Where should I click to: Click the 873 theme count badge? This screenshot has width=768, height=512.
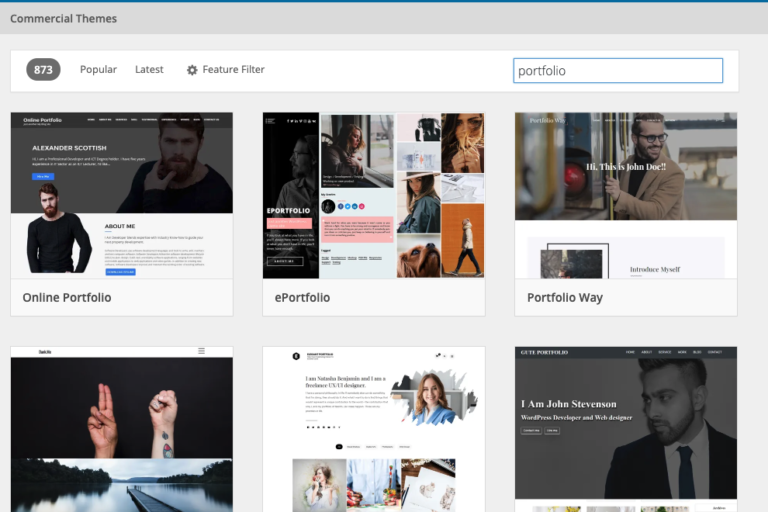tap(43, 70)
